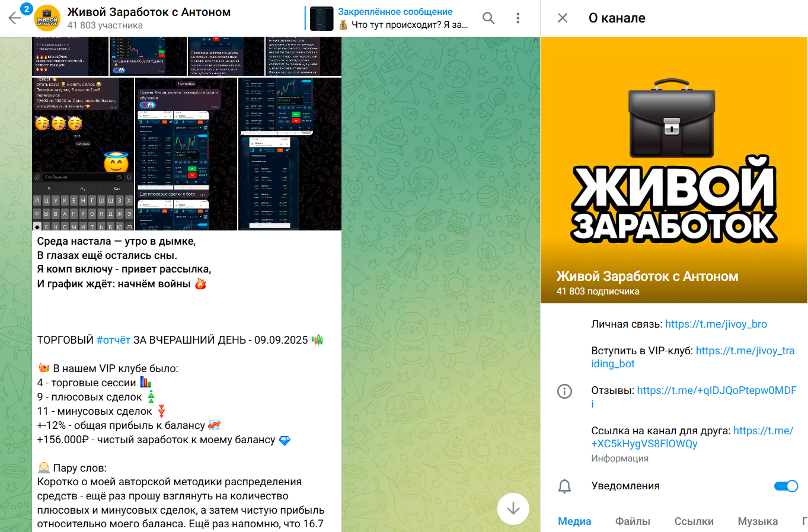
Task: Select the Музыка tab
Action: pos(758,521)
